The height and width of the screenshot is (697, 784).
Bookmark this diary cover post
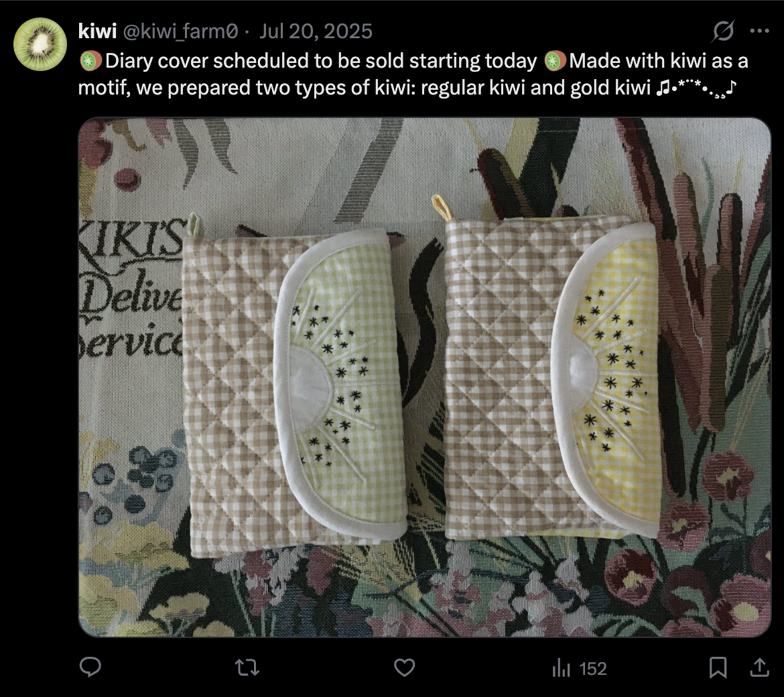(x=718, y=668)
